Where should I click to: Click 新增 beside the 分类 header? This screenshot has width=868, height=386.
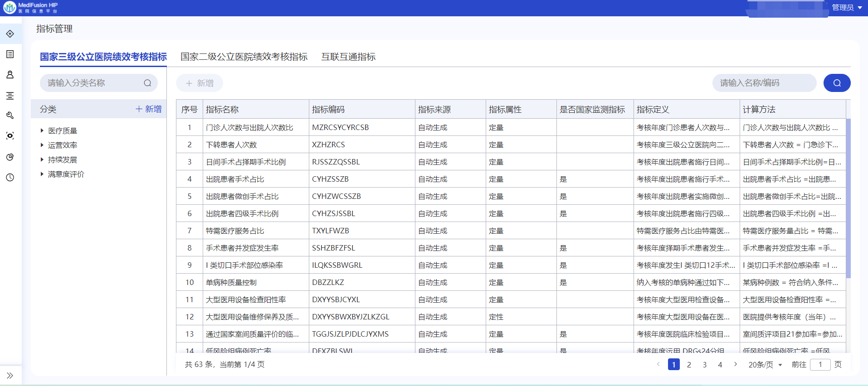(x=149, y=109)
